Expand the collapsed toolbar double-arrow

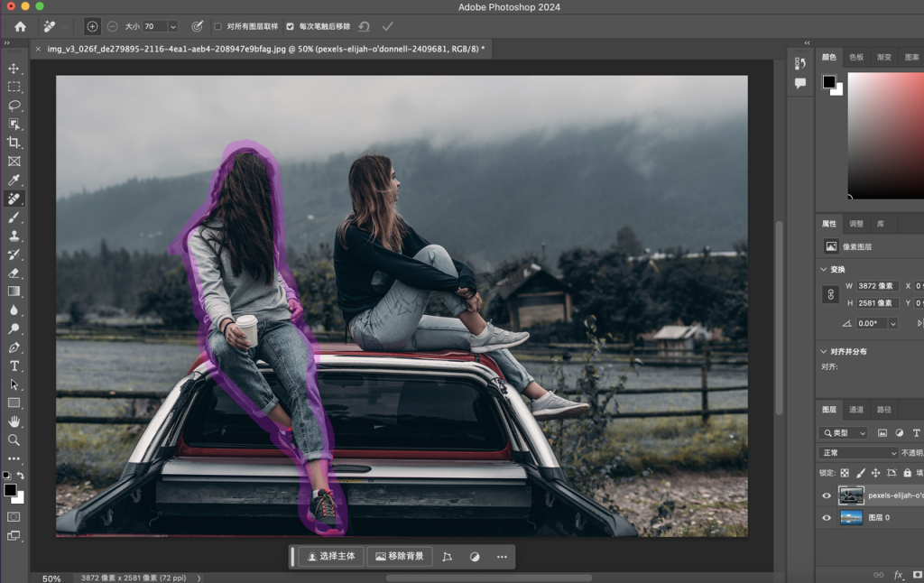[6, 43]
